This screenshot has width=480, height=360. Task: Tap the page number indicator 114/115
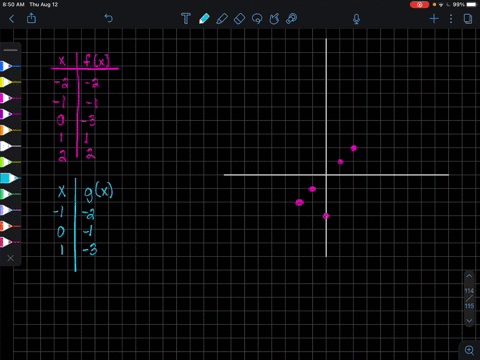tap(469, 298)
